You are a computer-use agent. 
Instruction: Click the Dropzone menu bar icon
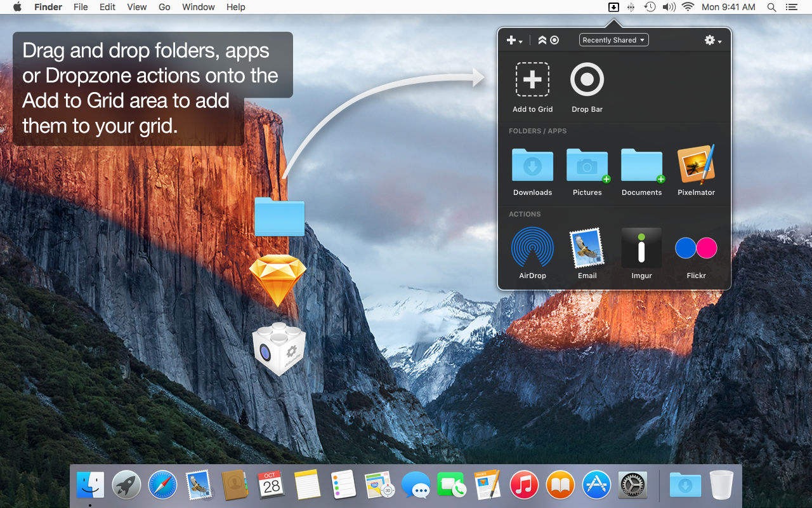(x=613, y=7)
